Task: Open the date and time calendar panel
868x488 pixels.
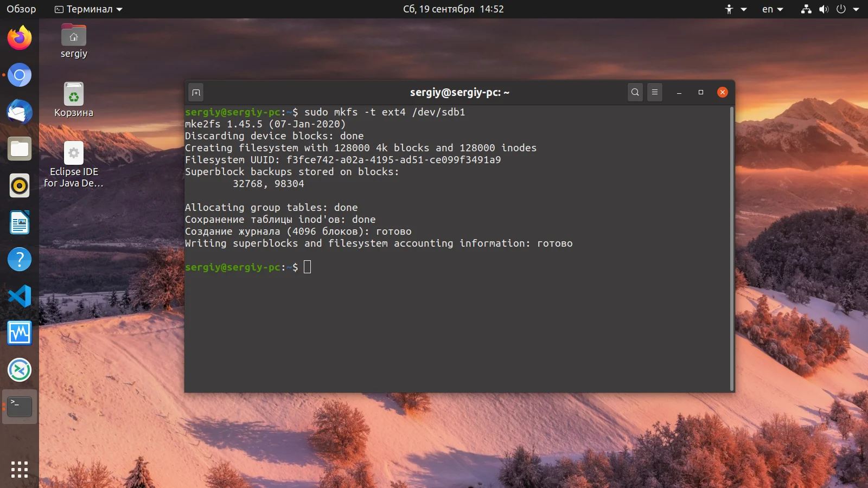Action: point(454,9)
